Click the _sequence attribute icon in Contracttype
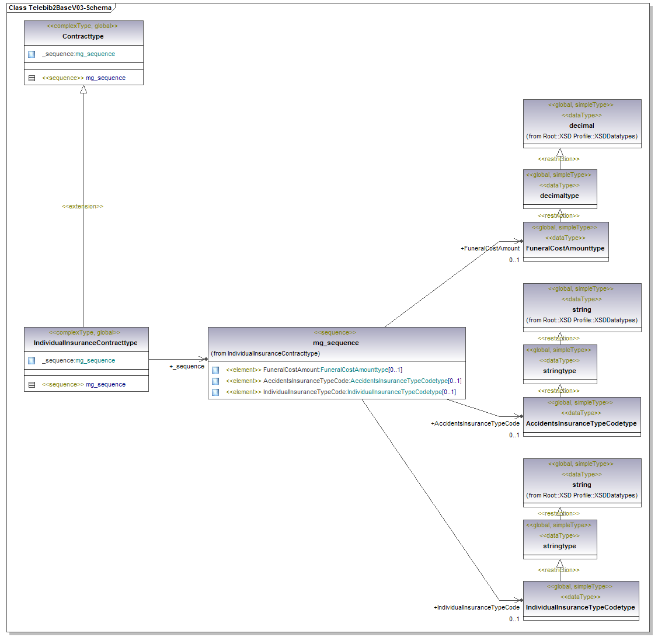This screenshot has height=644, width=665. point(32,54)
